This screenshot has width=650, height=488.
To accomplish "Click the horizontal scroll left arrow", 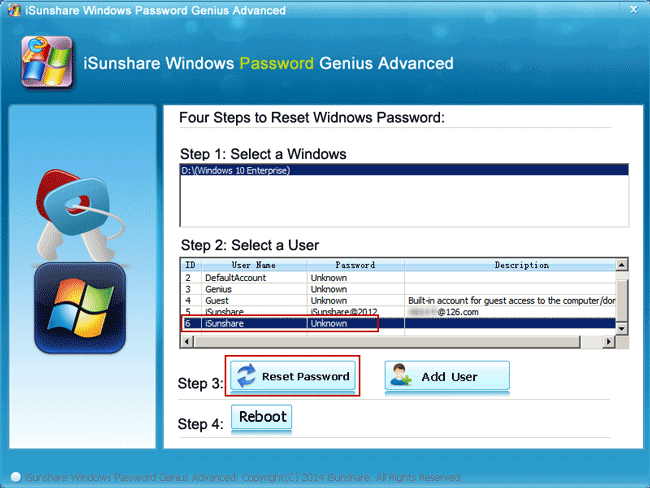I will 187,342.
